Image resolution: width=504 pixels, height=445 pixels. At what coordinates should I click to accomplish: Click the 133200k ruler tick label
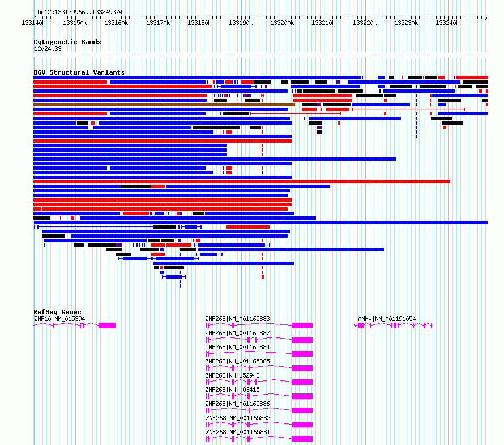click(x=282, y=23)
